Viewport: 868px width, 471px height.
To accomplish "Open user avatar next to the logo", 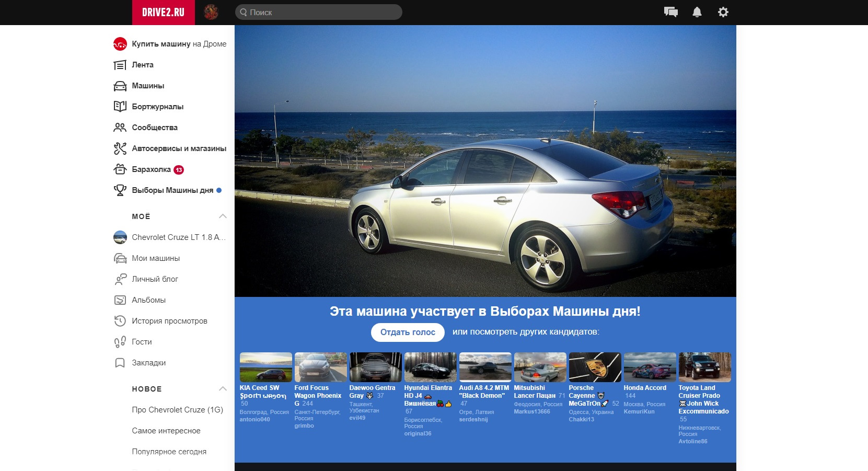I will tap(211, 12).
